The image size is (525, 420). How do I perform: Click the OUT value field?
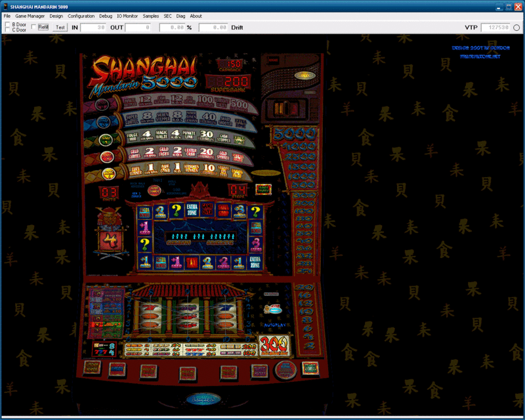138,28
